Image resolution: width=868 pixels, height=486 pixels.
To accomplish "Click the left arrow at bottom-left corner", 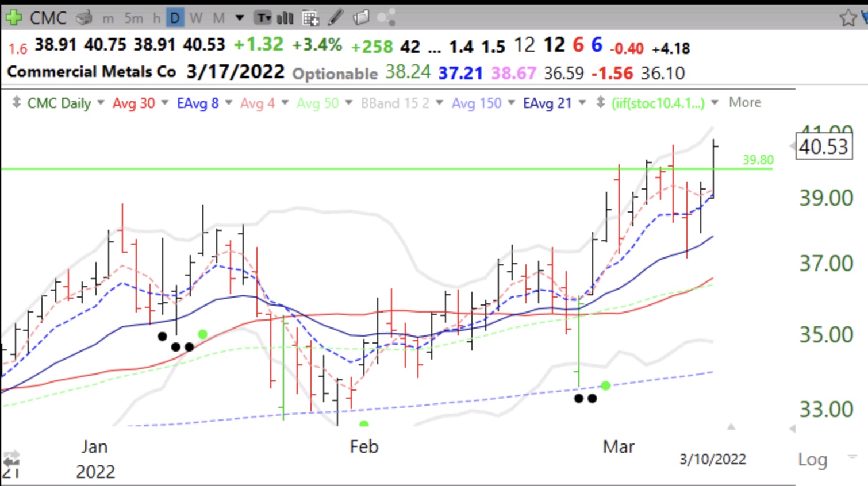I will 11,461.
